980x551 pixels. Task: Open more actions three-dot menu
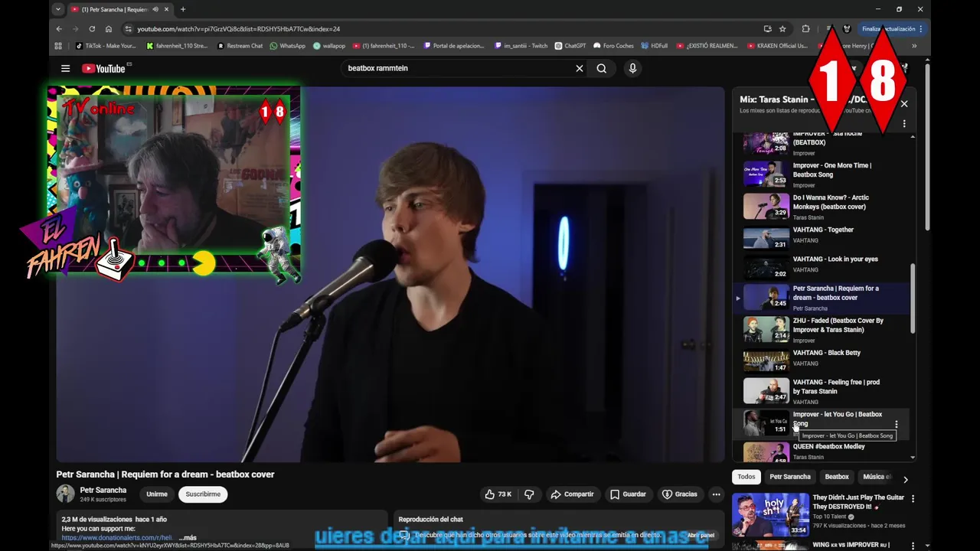pyautogui.click(x=717, y=494)
